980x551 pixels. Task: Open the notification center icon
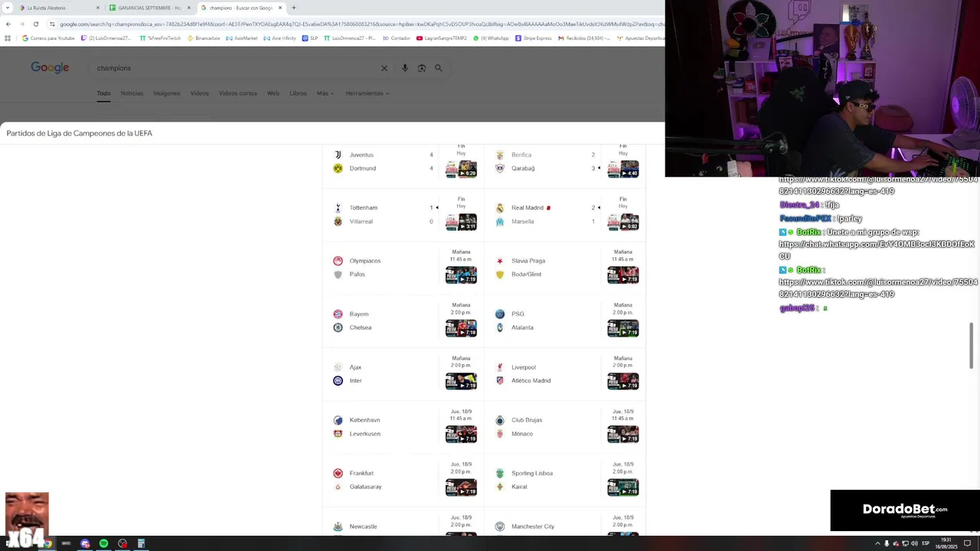[967, 543]
